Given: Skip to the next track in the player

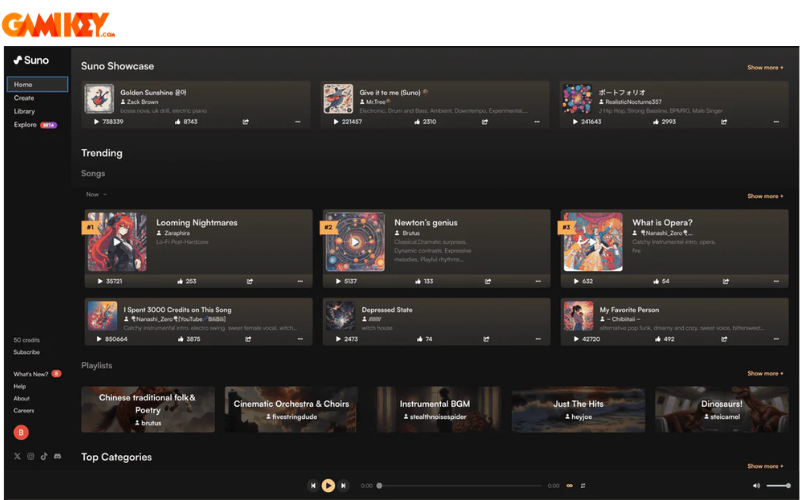Looking at the screenshot, I should coord(343,485).
